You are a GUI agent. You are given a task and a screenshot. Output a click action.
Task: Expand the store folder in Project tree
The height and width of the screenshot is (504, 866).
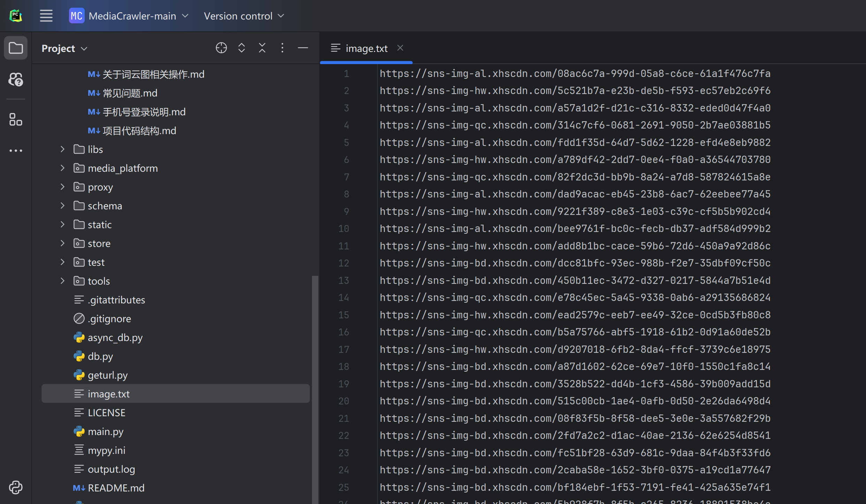click(x=63, y=243)
